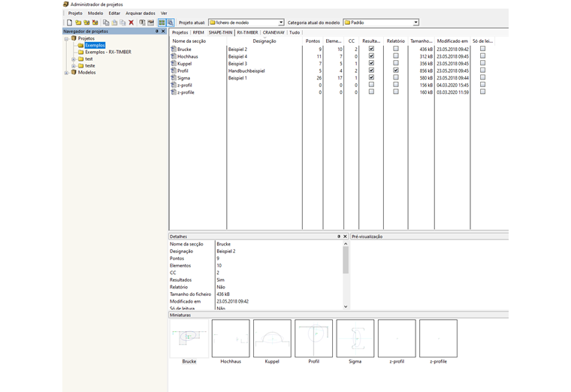Click the Kuppel file icon in list
Image resolution: width=571 pixels, height=392 pixels.
174,63
